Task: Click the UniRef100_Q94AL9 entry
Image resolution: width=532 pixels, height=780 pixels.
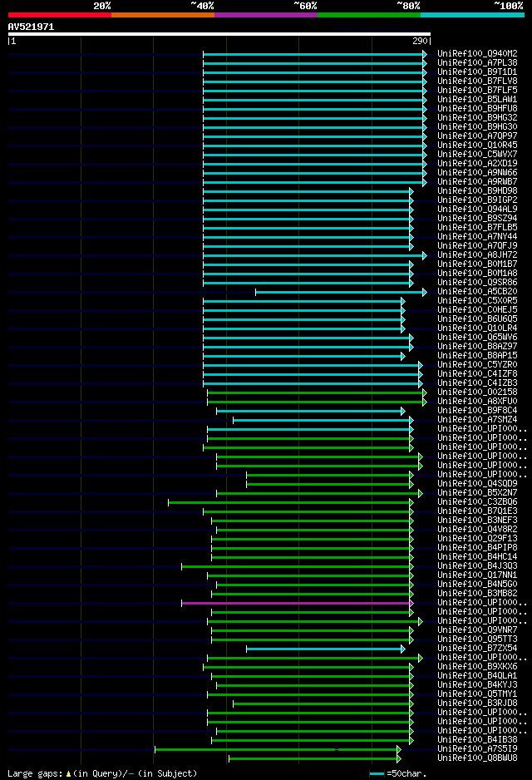Action: [477, 209]
